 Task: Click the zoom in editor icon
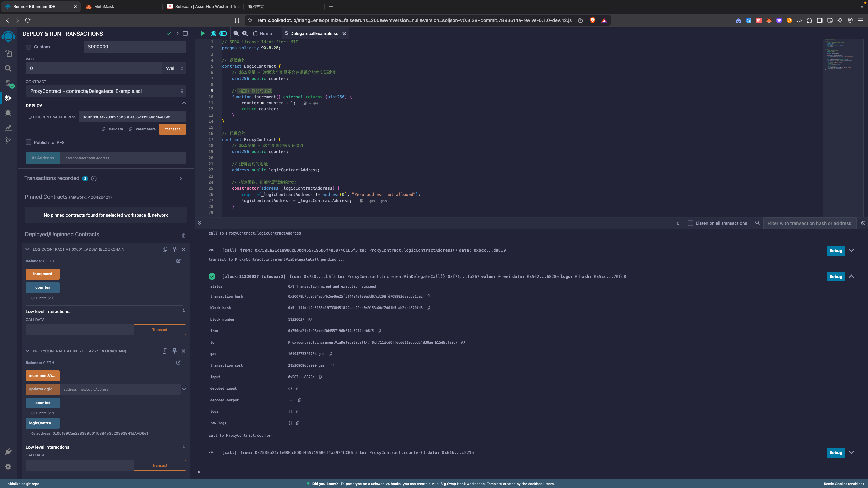245,33
